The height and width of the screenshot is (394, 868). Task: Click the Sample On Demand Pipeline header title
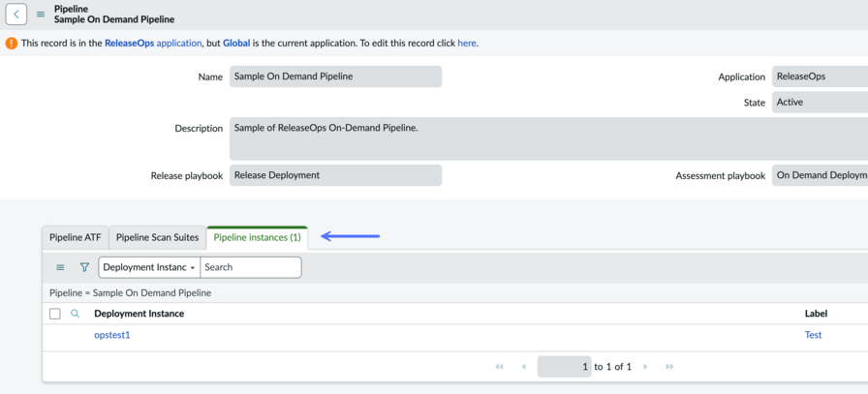click(114, 20)
